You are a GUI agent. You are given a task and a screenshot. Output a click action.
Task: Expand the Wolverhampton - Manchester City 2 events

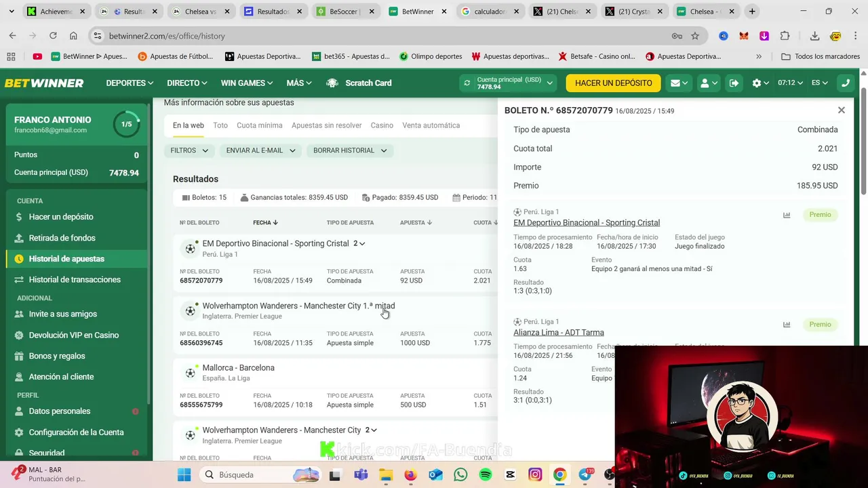click(371, 430)
